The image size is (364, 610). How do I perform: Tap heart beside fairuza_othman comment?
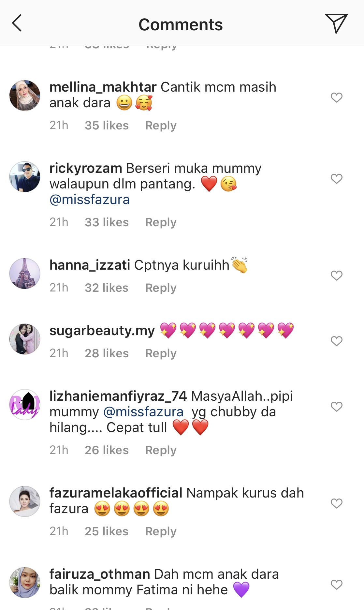pos(336,585)
